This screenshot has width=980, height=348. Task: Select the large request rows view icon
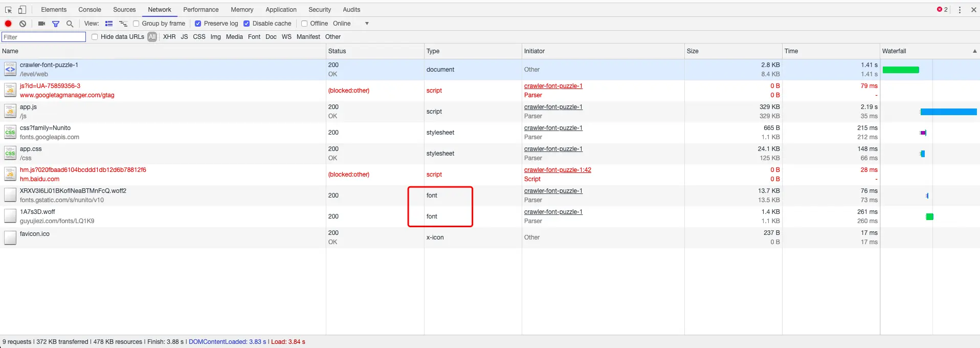click(109, 24)
